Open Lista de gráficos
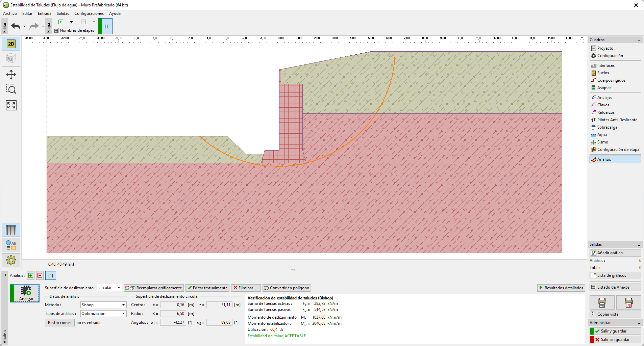 coord(616,275)
